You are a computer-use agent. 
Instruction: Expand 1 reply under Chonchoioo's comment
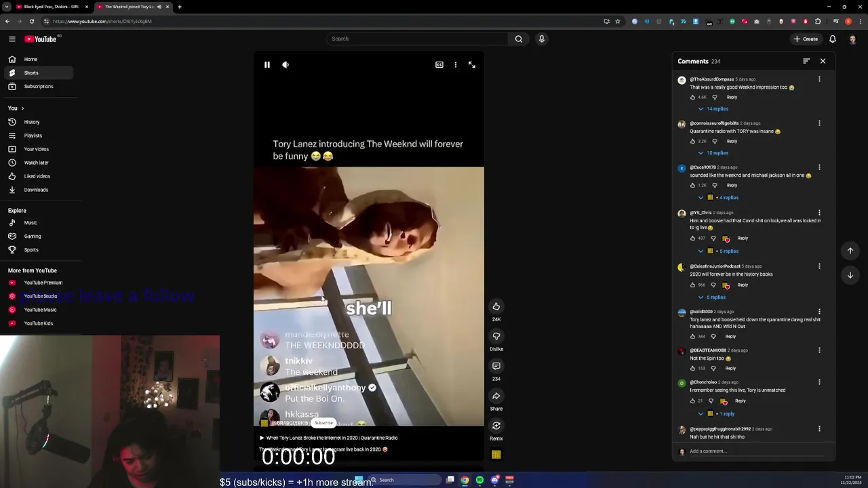(717, 413)
